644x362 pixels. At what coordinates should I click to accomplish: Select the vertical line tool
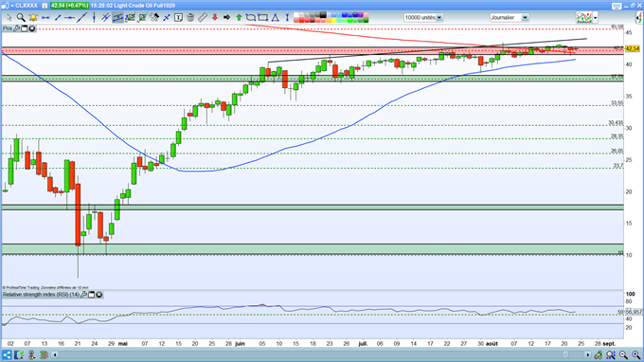click(x=94, y=18)
